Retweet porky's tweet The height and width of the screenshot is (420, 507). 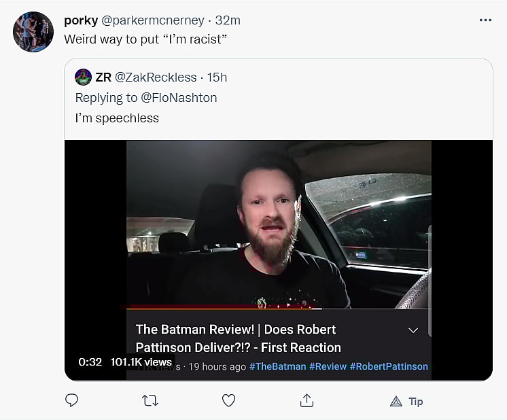[x=150, y=400]
